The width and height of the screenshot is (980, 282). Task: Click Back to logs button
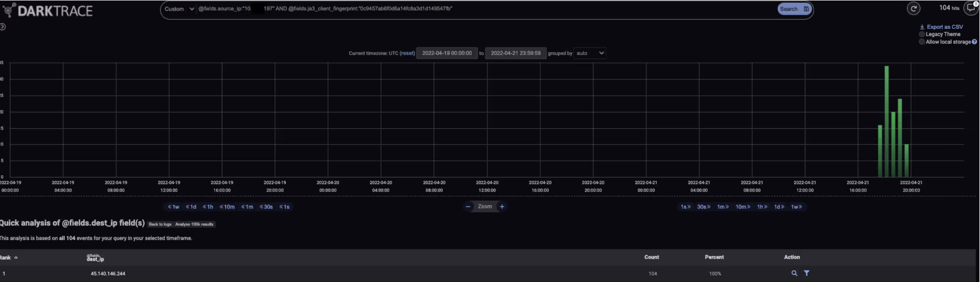(160, 224)
